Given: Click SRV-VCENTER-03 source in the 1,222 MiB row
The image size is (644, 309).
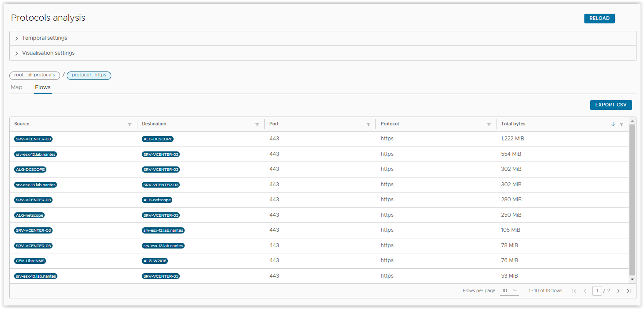Looking at the screenshot, I should (x=34, y=139).
